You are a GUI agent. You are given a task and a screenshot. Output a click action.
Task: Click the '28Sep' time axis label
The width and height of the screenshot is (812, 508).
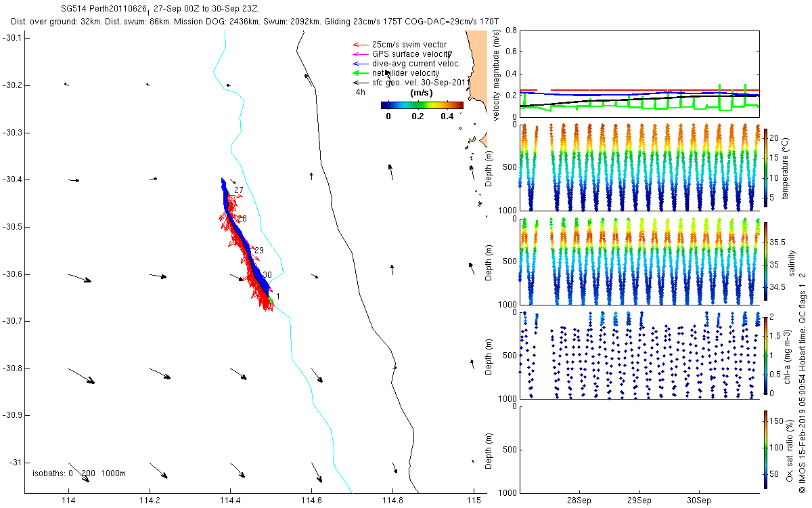tap(580, 501)
